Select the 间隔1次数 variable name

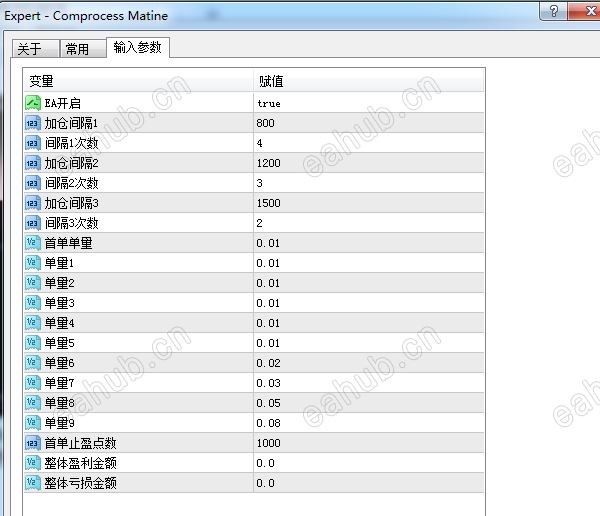[72, 143]
